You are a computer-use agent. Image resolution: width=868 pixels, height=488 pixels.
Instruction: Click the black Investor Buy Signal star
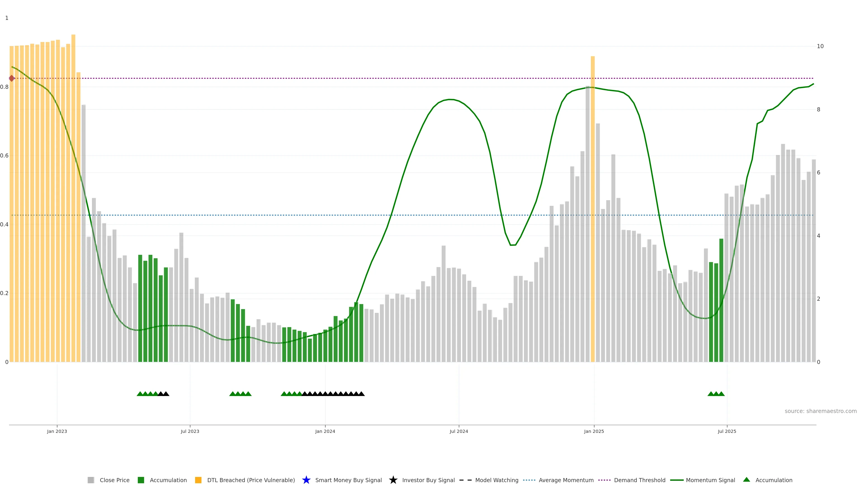click(393, 480)
